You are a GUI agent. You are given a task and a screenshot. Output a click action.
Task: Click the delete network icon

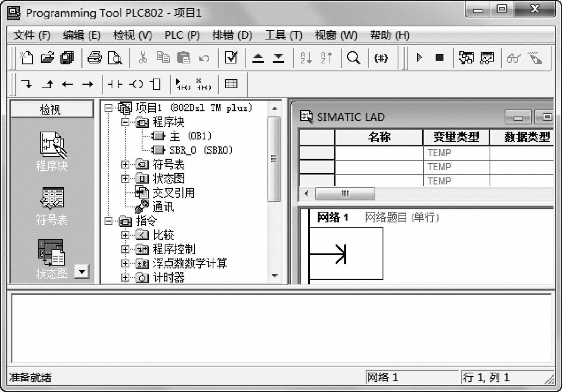tap(203, 84)
